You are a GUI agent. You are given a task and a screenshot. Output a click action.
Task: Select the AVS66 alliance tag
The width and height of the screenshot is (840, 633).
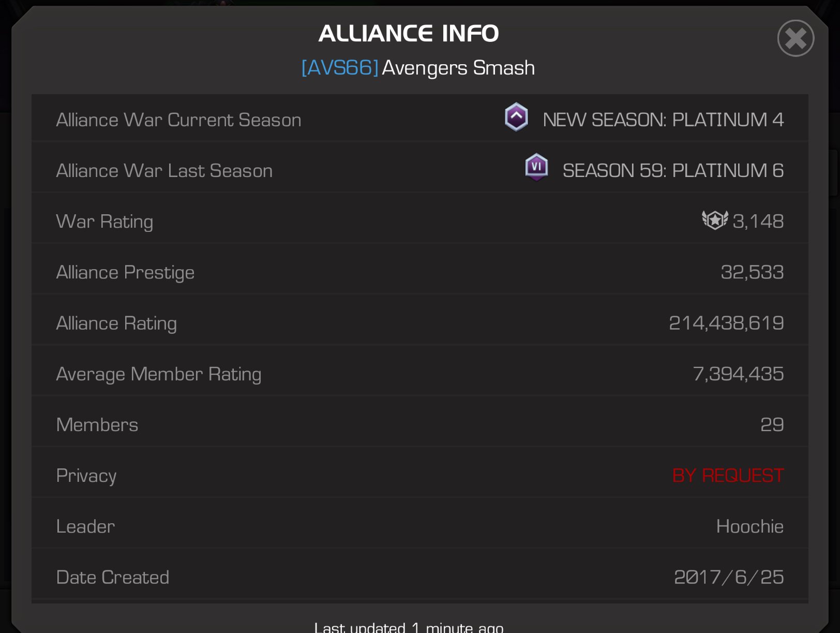[340, 68]
